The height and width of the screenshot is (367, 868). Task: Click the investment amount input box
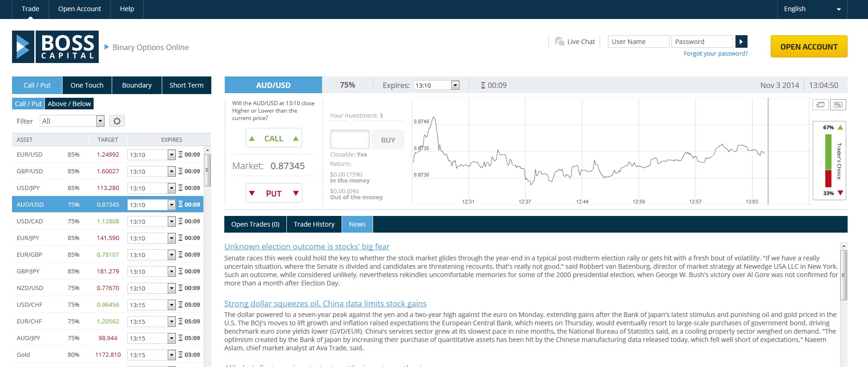350,139
